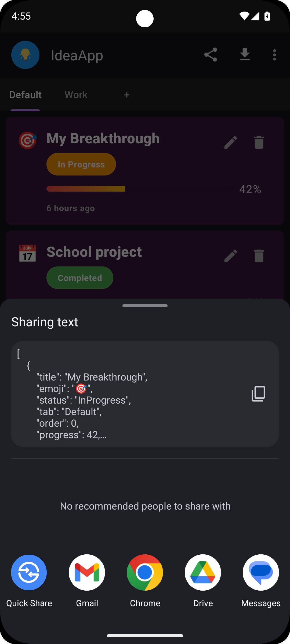Add a new tab with plus
The height and width of the screenshot is (644, 290).
tap(127, 95)
